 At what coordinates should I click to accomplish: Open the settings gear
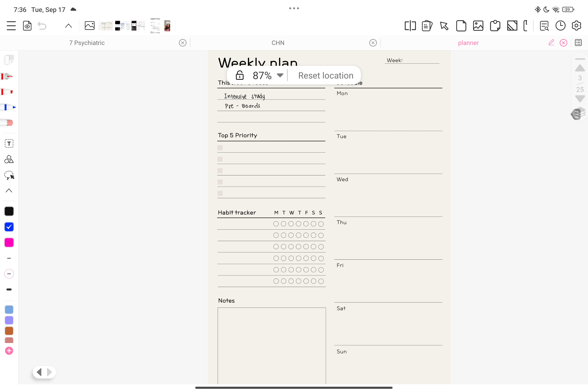576,26
